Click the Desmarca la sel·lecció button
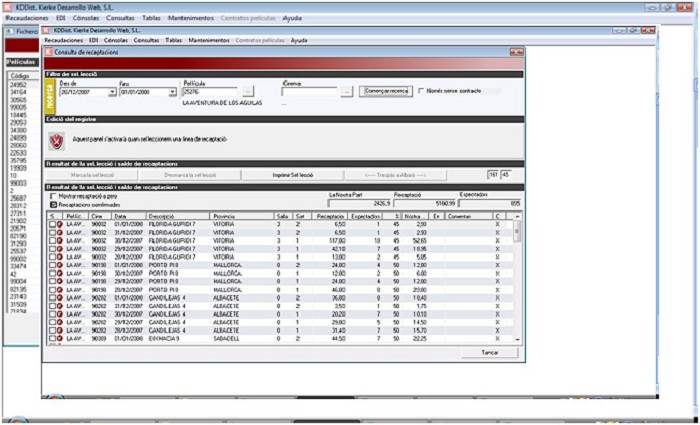This screenshot has width=700, height=425. pyautogui.click(x=190, y=175)
